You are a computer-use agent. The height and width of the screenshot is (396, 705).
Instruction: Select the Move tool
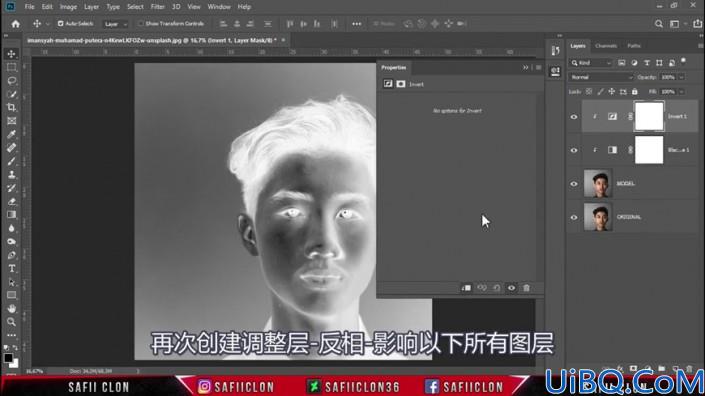(x=12, y=54)
